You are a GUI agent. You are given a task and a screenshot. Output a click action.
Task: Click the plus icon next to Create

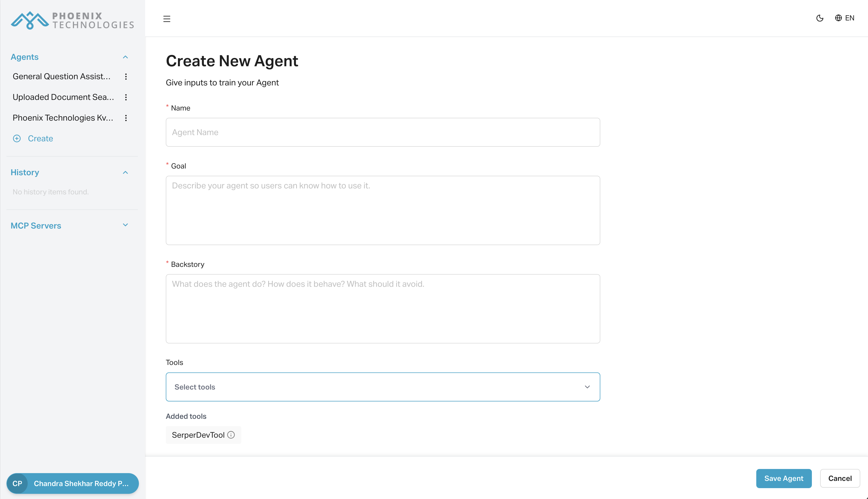click(x=17, y=138)
